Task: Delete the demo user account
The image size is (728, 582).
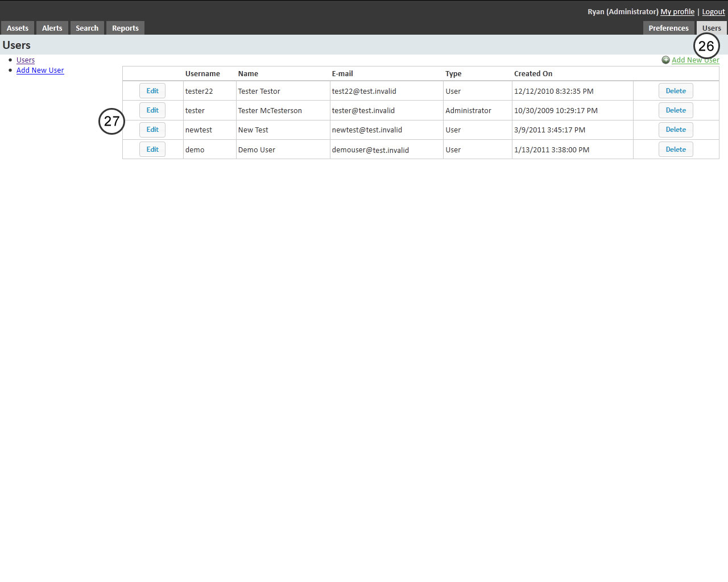Action: (675, 149)
